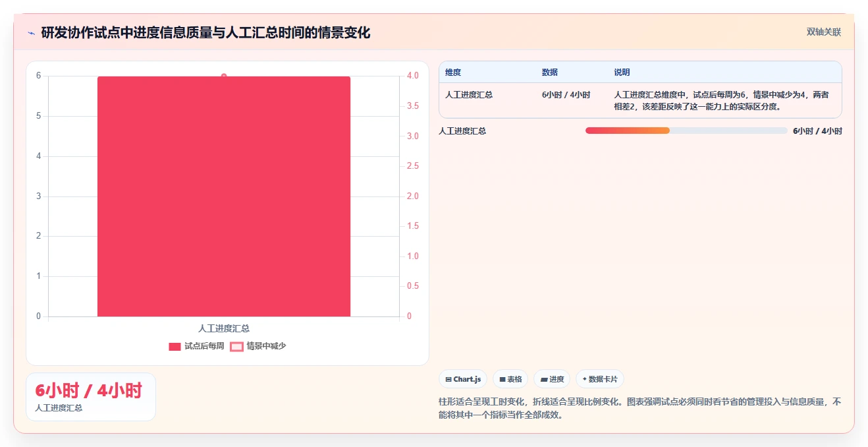Click the 维度 column header
This screenshot has width=868, height=447.
click(x=453, y=73)
